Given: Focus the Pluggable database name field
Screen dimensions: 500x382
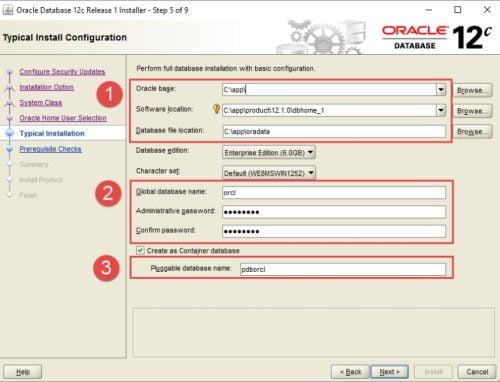Looking at the screenshot, I should tap(343, 269).
